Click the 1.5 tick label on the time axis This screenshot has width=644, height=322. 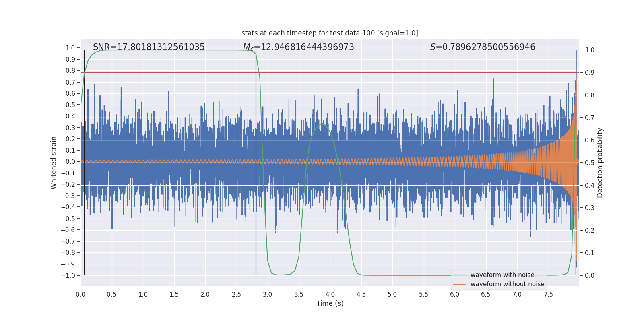174,295
